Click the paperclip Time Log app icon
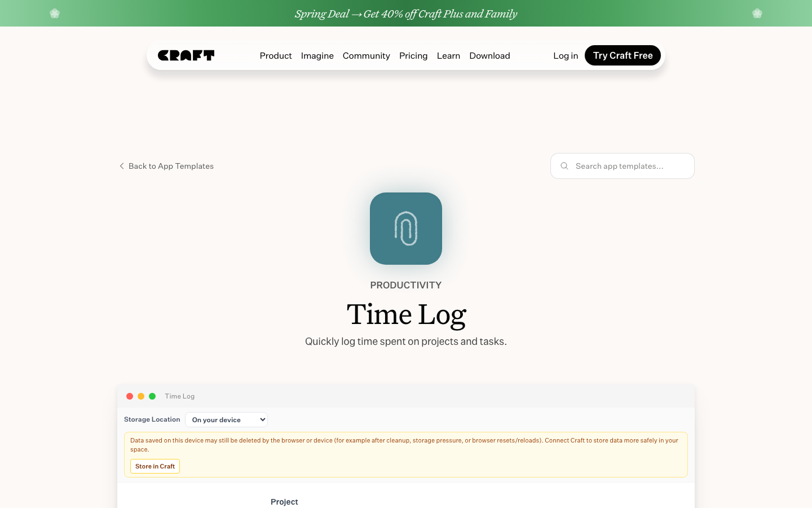The width and height of the screenshot is (812, 508). [406, 229]
